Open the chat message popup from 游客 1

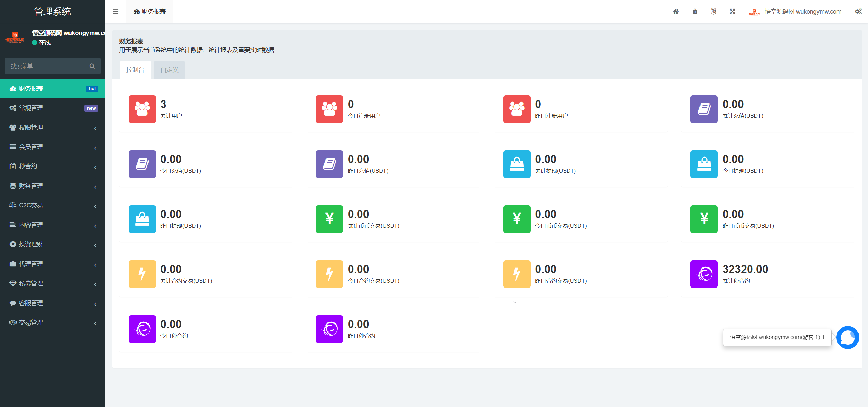[777, 337]
